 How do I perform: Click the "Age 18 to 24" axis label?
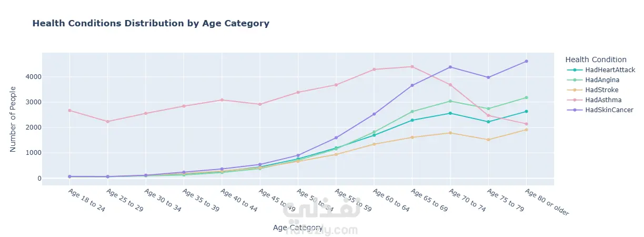click(x=87, y=200)
